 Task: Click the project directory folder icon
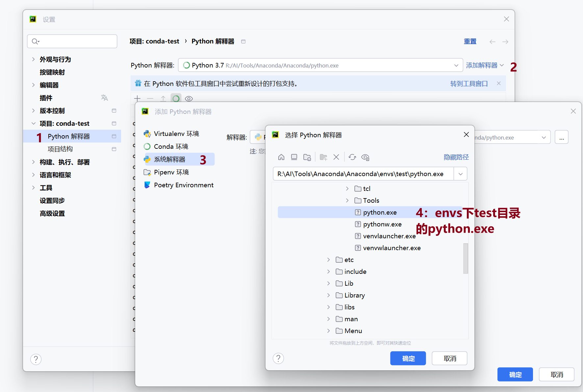[307, 157]
